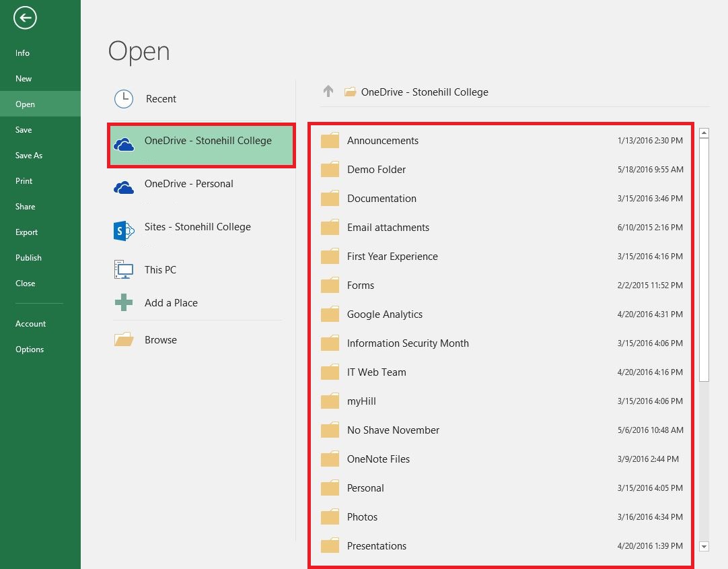Click the OneDrive Stonehill College cloud icon
The width and height of the screenshot is (728, 569).
tap(124, 145)
